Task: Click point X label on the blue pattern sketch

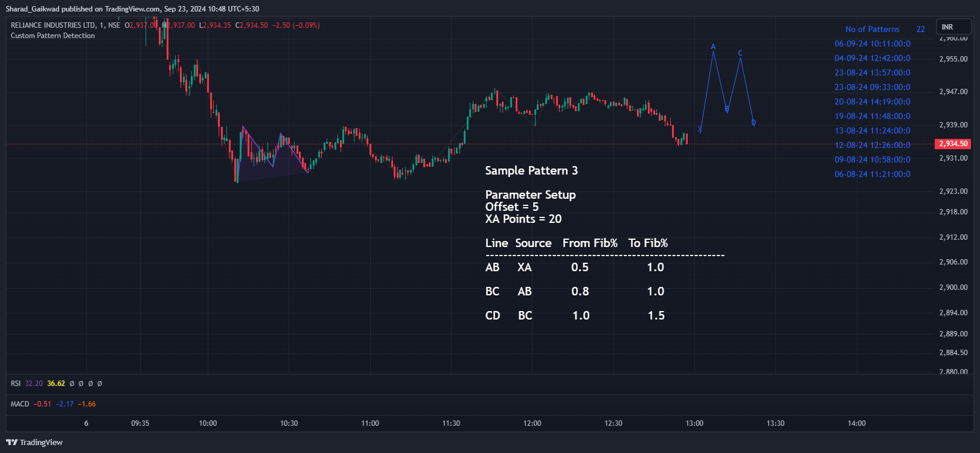Action: (700, 129)
